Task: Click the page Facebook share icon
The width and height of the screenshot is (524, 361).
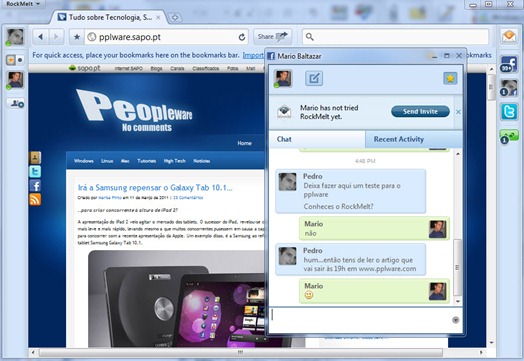Action: coord(35,186)
